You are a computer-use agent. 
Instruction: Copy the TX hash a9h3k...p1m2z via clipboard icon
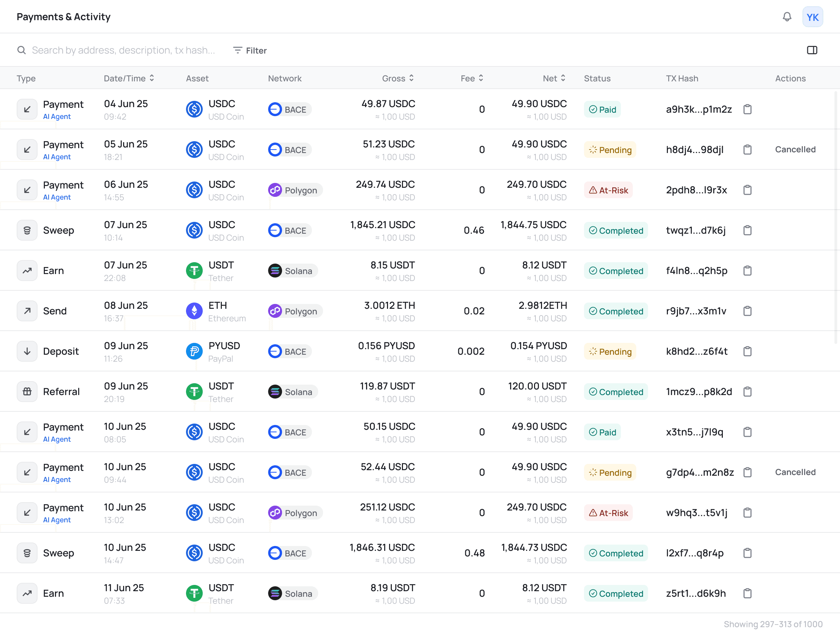pyautogui.click(x=747, y=110)
